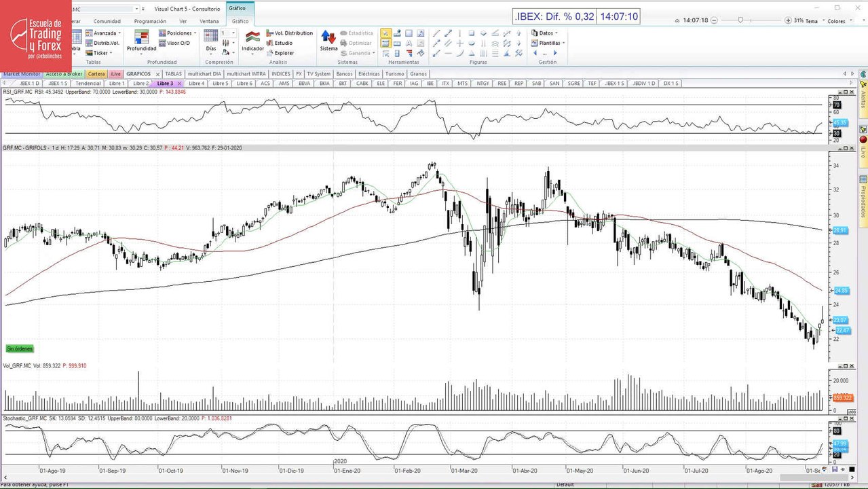Open the Estudio analysis tool
The image size is (868, 489).
[279, 43]
